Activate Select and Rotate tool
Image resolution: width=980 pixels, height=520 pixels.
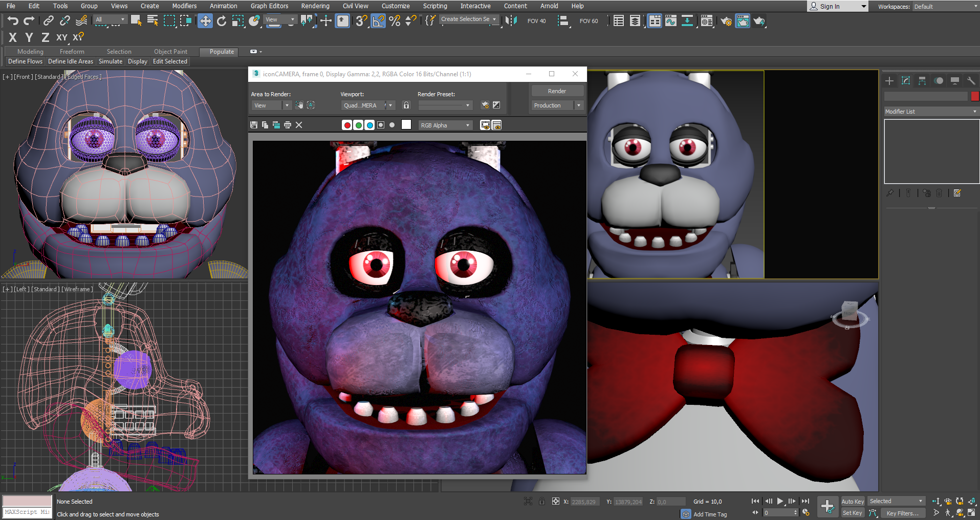222,21
